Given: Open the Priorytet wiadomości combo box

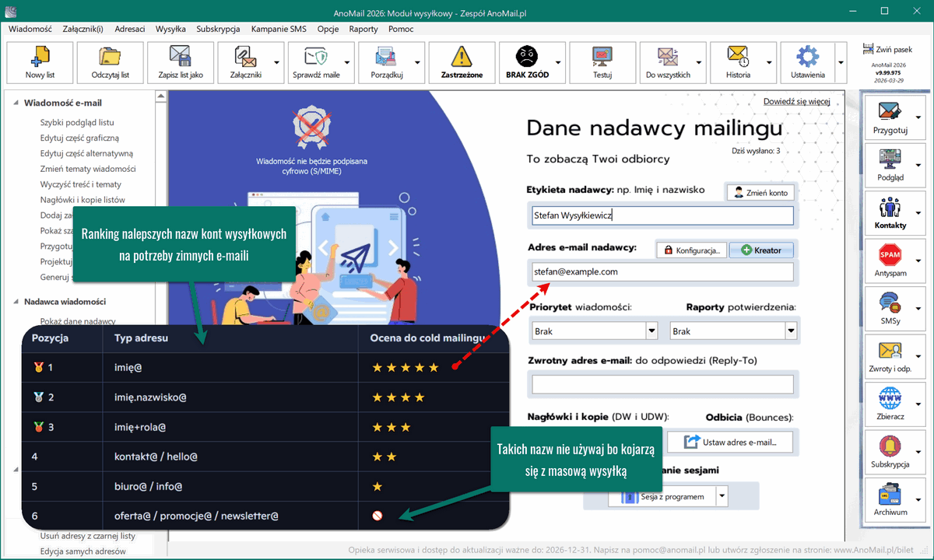Looking at the screenshot, I should click(595, 331).
